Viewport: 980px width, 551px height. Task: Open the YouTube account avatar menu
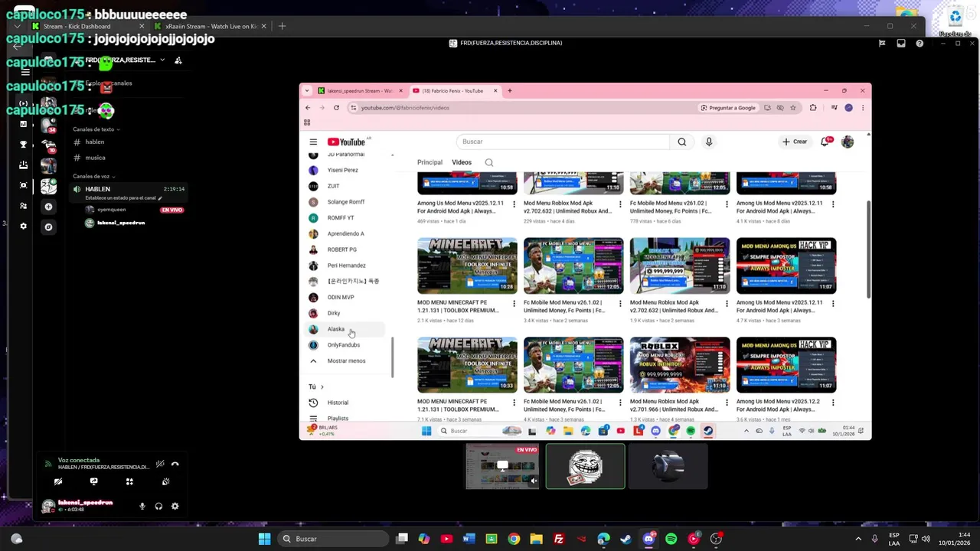tap(848, 142)
